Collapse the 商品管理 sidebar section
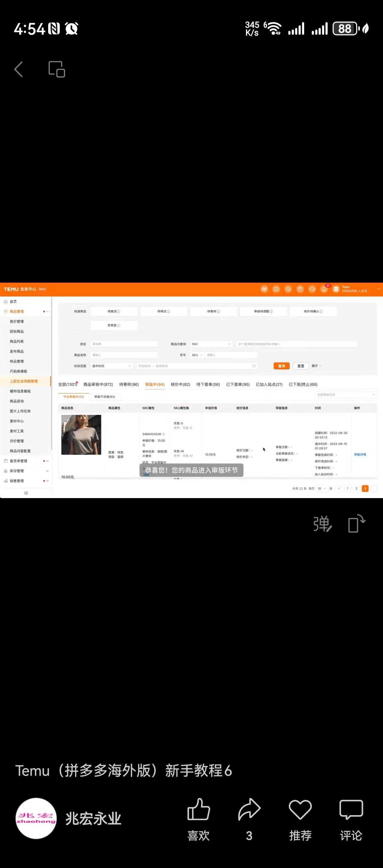The height and width of the screenshot is (868, 383). point(48,312)
